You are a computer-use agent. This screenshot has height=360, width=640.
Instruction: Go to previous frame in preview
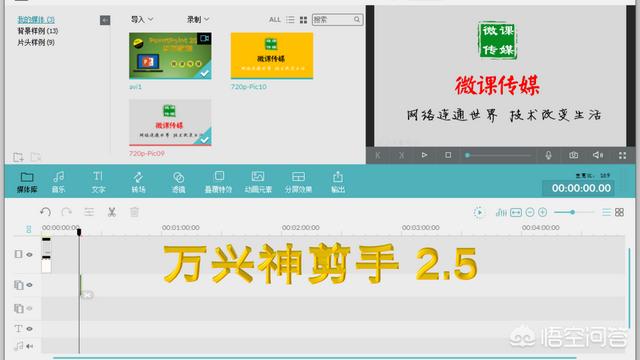click(378, 155)
